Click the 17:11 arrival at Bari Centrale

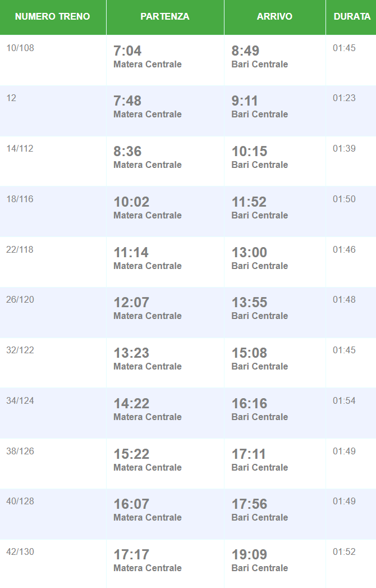[x=249, y=454]
